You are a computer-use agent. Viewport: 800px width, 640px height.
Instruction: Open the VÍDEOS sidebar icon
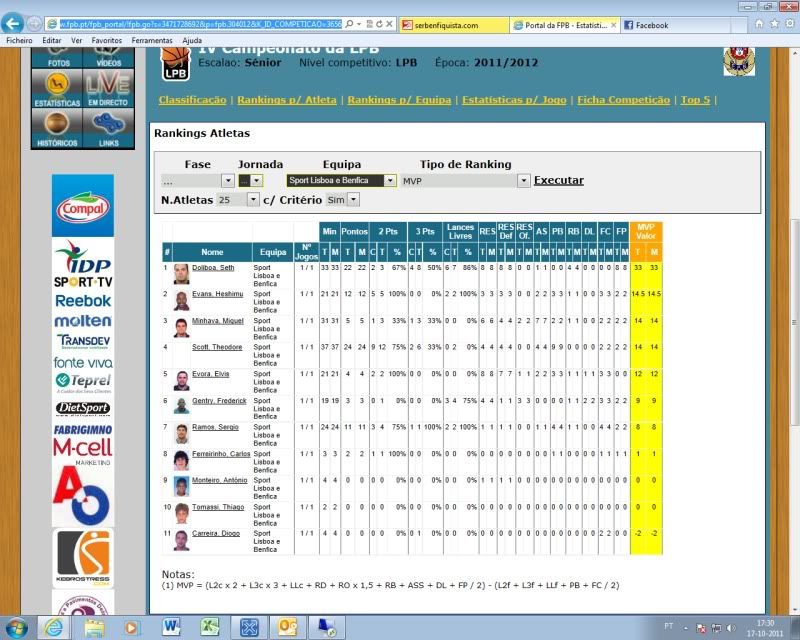109,58
